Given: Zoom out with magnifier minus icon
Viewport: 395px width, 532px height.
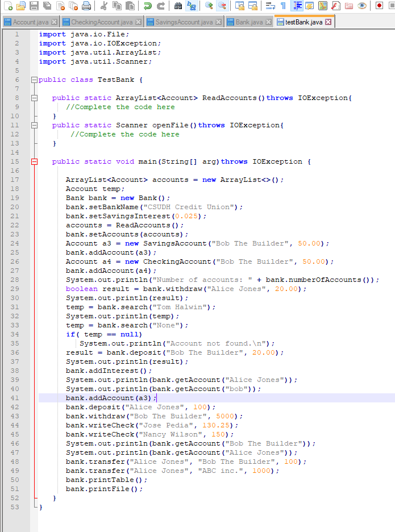Looking at the screenshot, I should (222, 6).
